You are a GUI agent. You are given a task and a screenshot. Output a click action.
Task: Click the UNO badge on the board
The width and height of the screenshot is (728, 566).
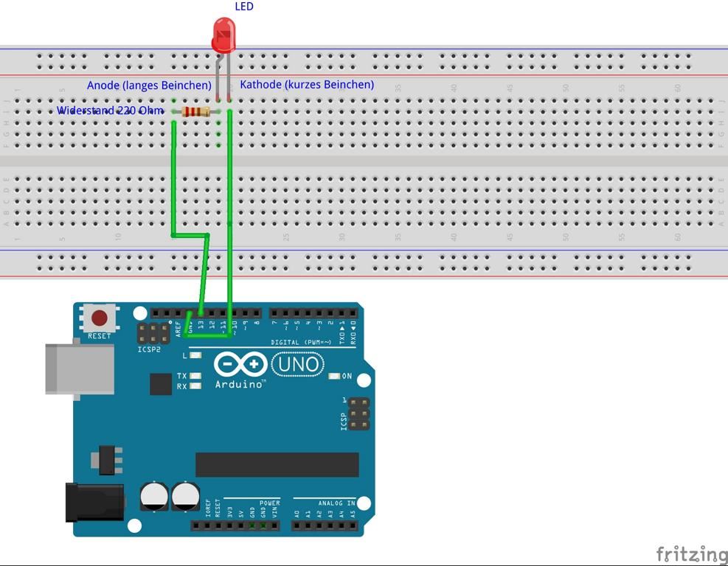pos(298,363)
